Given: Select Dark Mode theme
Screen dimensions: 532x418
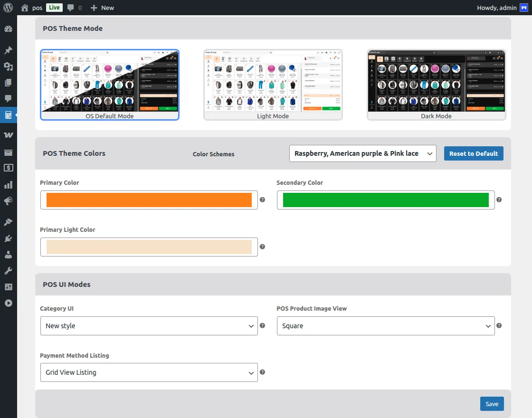Looking at the screenshot, I should pos(437,85).
